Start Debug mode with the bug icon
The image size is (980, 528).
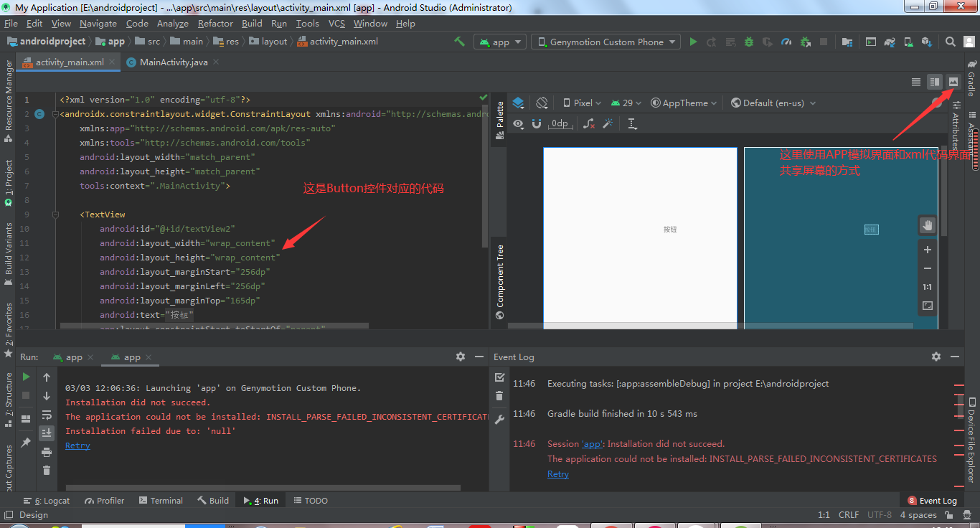(x=748, y=41)
